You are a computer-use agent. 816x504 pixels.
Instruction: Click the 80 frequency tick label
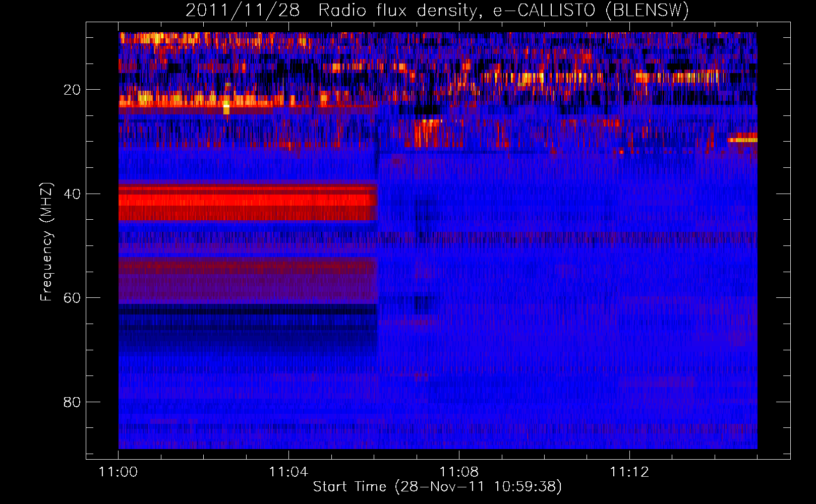72,402
